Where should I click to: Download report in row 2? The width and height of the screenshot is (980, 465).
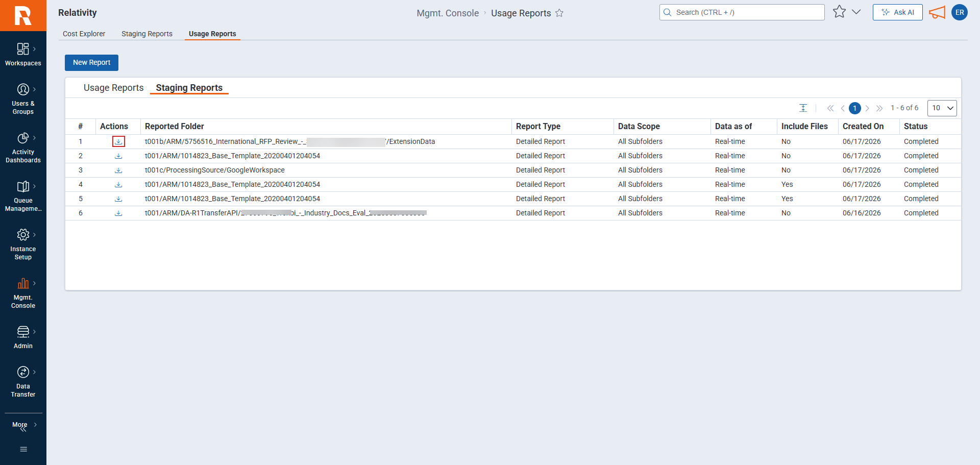pyautogui.click(x=118, y=156)
